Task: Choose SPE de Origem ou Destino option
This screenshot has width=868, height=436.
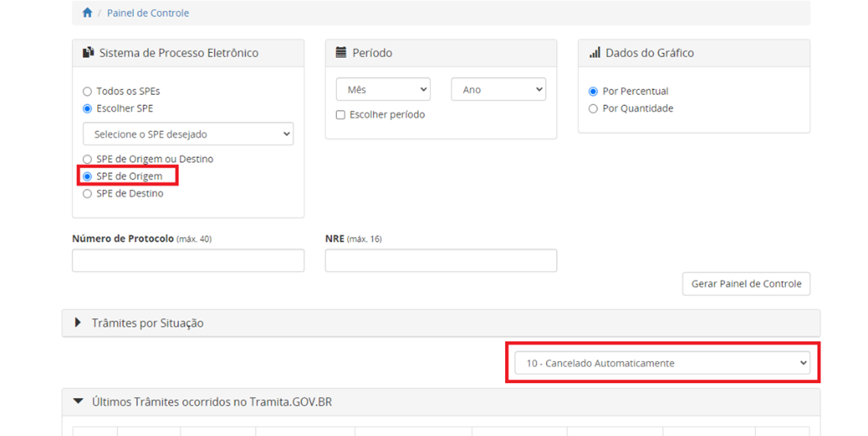Action: [88, 160]
